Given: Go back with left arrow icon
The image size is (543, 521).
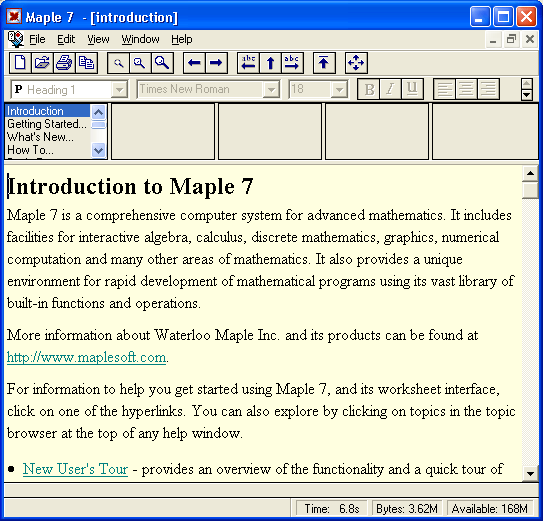Looking at the screenshot, I should pyautogui.click(x=194, y=63).
